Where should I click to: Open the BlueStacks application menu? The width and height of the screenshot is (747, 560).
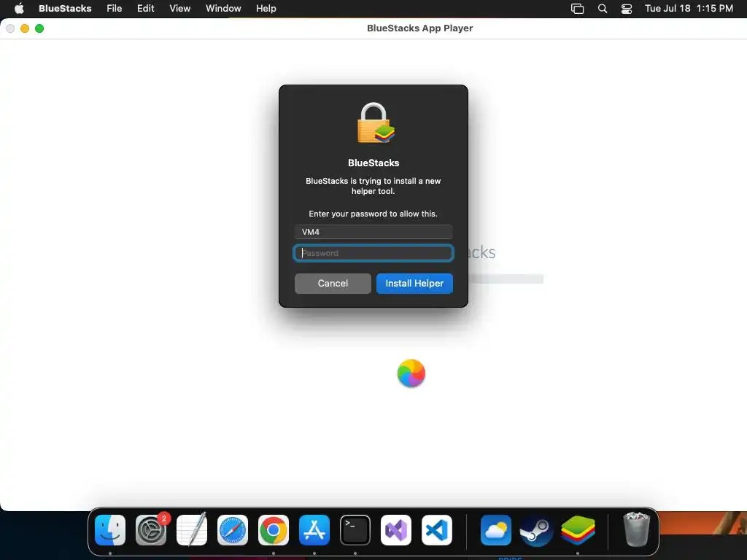[65, 9]
